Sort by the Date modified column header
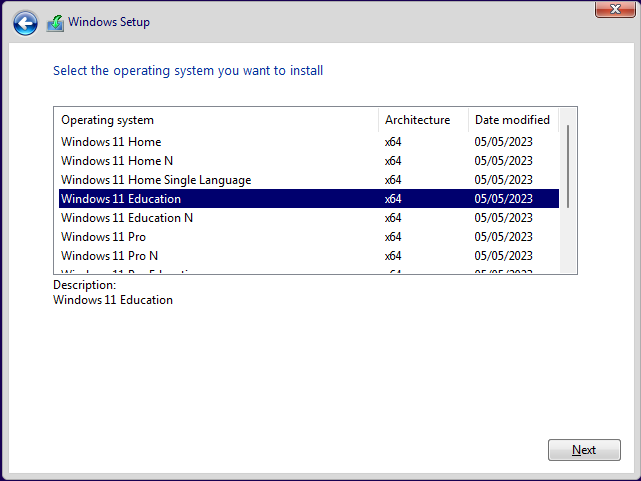 pos(512,120)
